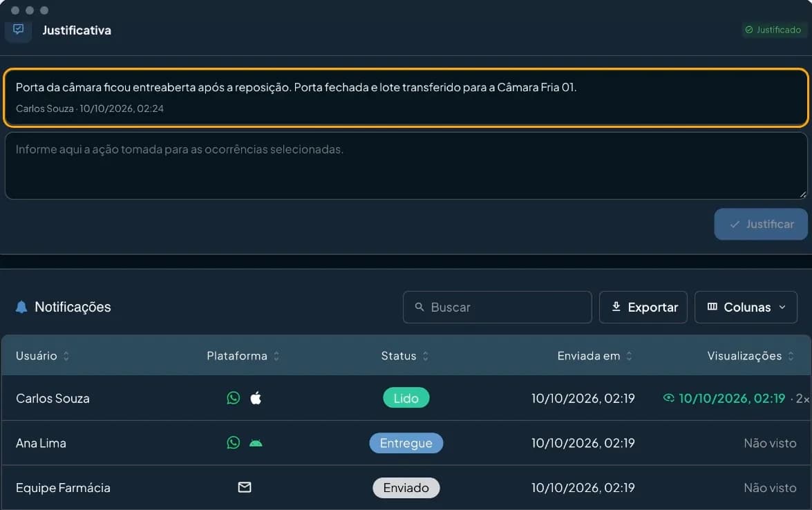Select the Equipe Farmácia user name
The height and width of the screenshot is (510, 812).
(63, 488)
